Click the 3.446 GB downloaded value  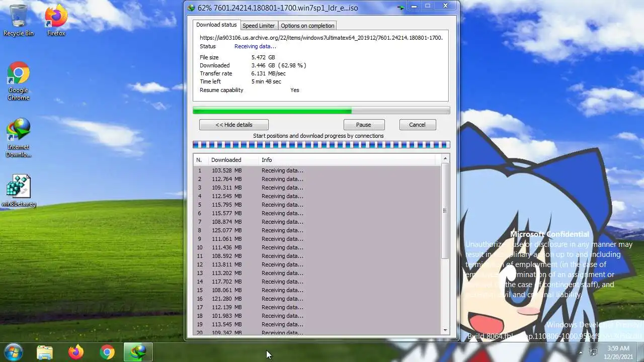point(279,65)
